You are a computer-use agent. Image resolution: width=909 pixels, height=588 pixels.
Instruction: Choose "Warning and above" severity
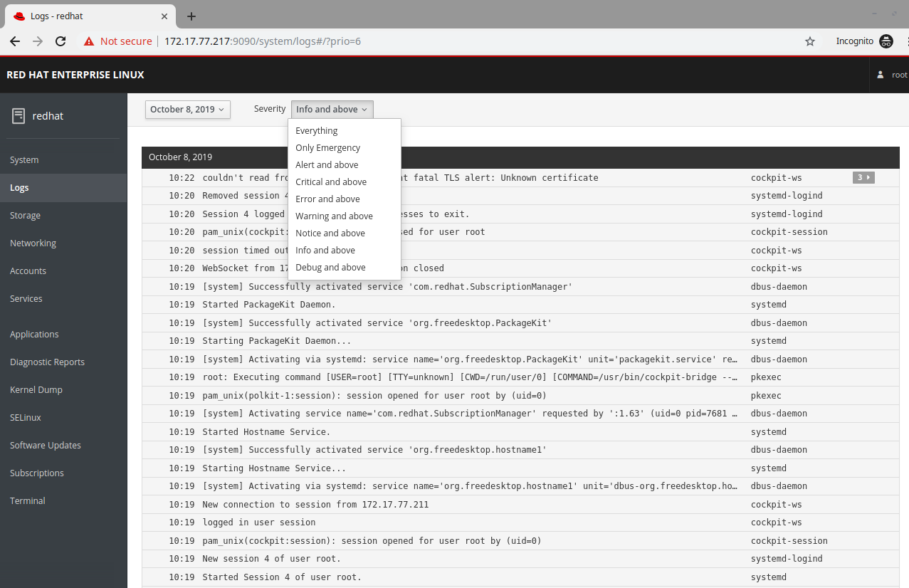click(x=334, y=216)
